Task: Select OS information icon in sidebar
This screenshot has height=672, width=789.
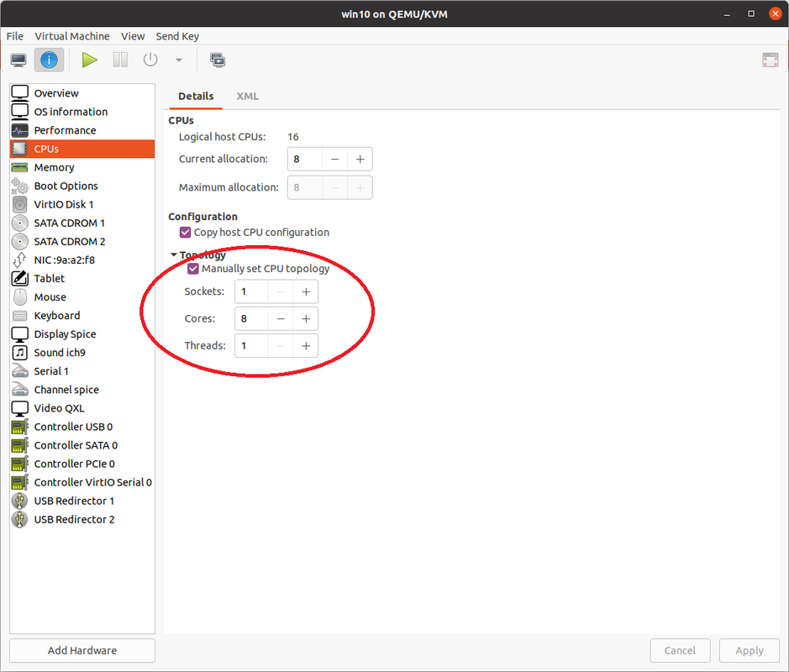Action: pyautogui.click(x=19, y=112)
